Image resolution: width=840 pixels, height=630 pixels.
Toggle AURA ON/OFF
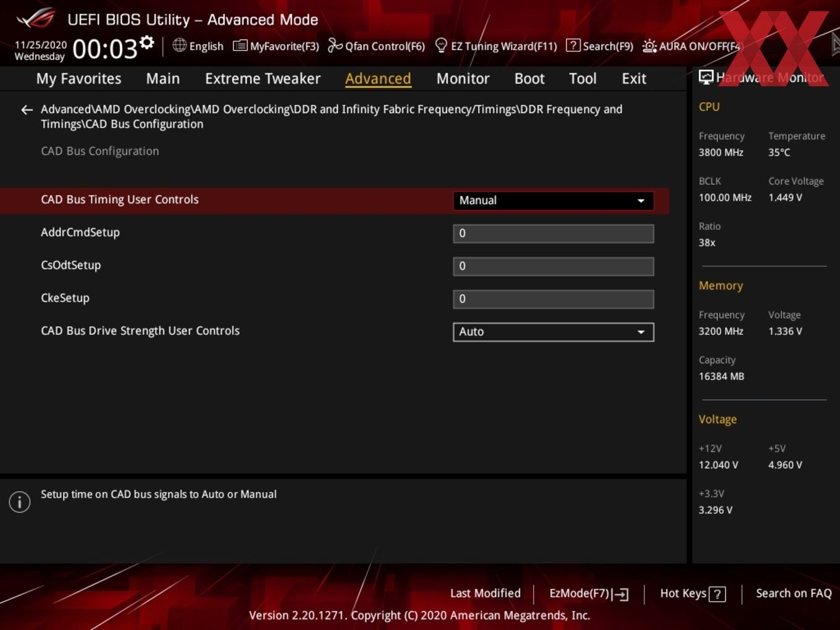[700, 46]
